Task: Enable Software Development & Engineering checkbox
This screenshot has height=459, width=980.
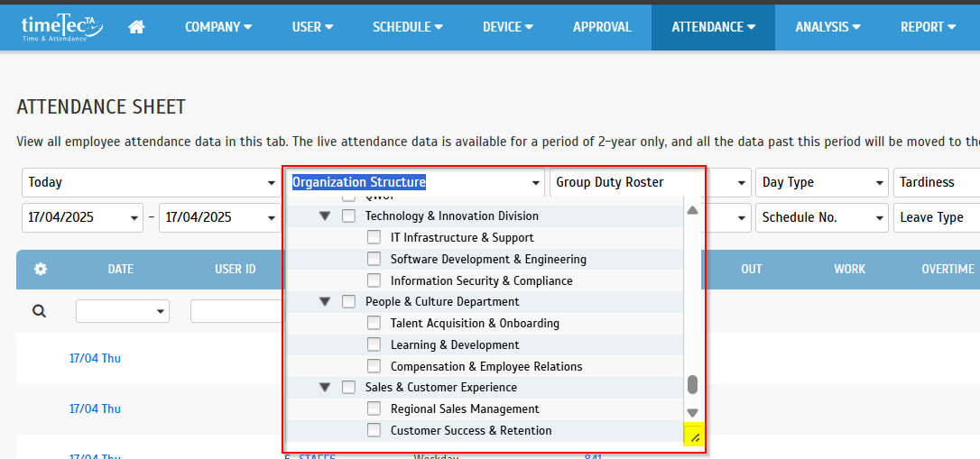Action: tap(374, 260)
